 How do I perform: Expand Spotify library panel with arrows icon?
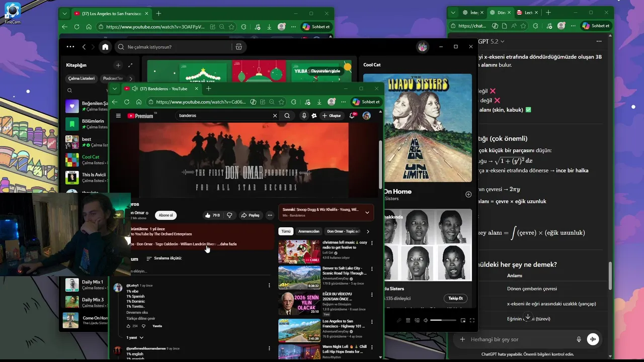click(x=130, y=65)
